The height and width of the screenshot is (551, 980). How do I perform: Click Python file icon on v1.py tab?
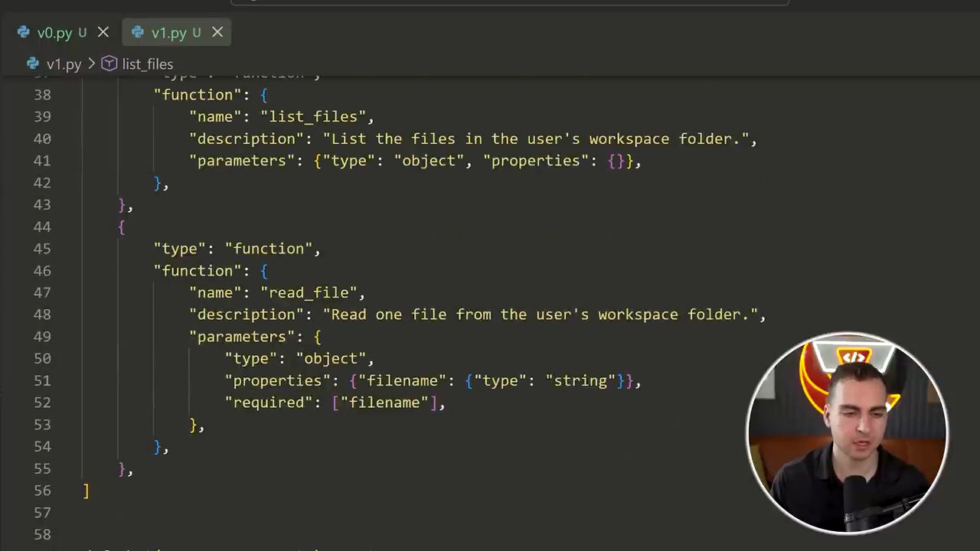138,32
